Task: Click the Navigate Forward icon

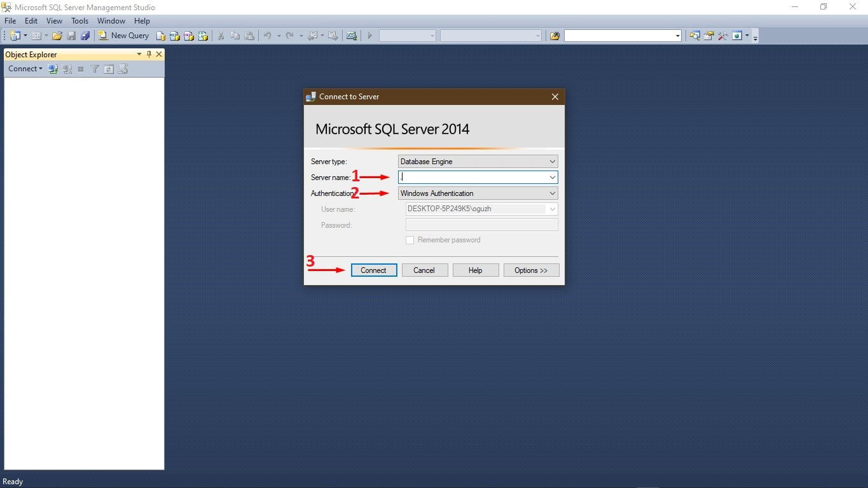Action: pyautogui.click(x=333, y=36)
